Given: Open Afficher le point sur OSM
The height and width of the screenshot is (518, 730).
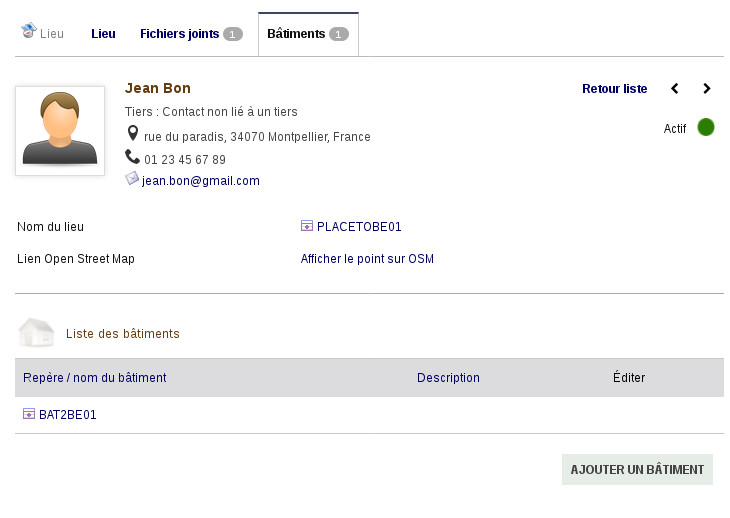Looking at the screenshot, I should pos(367,259).
